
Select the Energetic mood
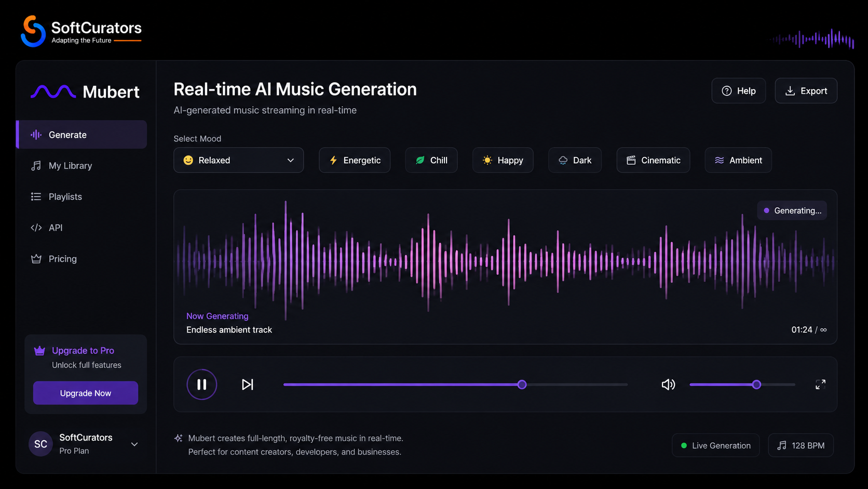(x=355, y=160)
